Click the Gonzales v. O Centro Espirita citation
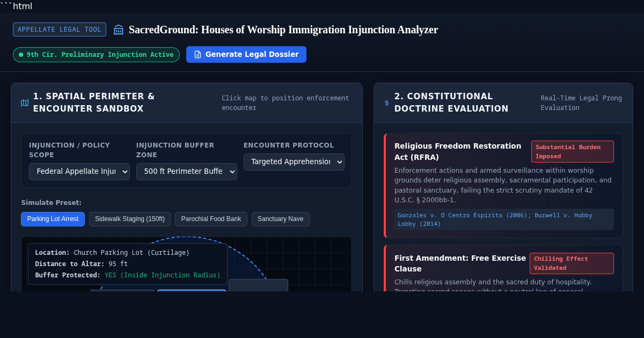The height and width of the screenshot is (338, 644). (x=504, y=219)
